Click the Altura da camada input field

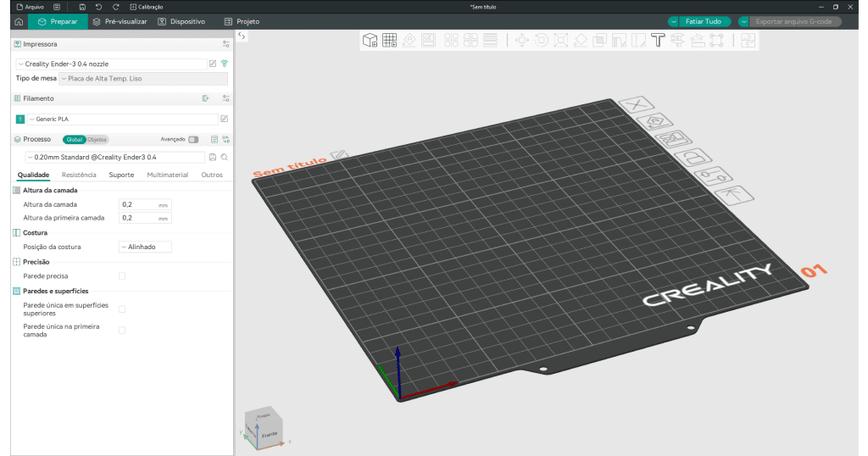tap(145, 205)
